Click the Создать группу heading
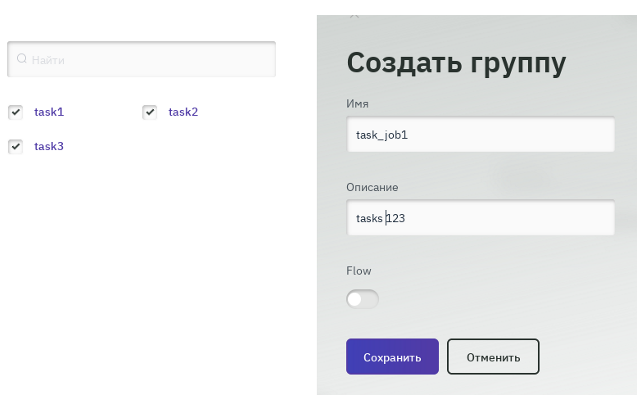Image resolution: width=640 pixels, height=410 pixels. [x=456, y=63]
